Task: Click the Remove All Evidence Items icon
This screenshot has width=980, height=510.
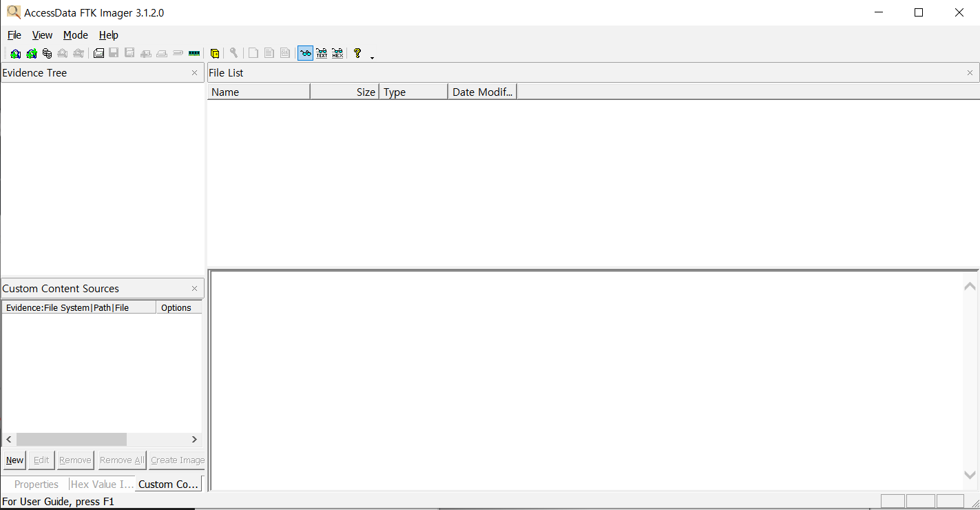Action: (79, 53)
